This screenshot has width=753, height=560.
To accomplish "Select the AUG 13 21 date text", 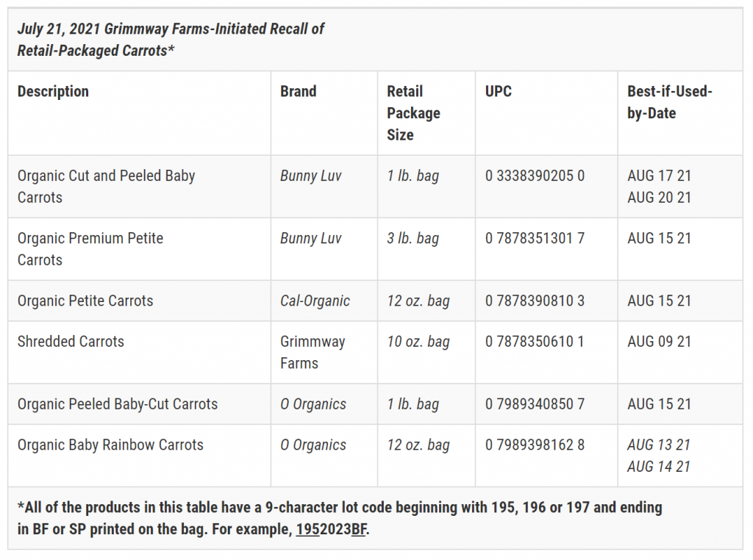I will (x=658, y=445).
